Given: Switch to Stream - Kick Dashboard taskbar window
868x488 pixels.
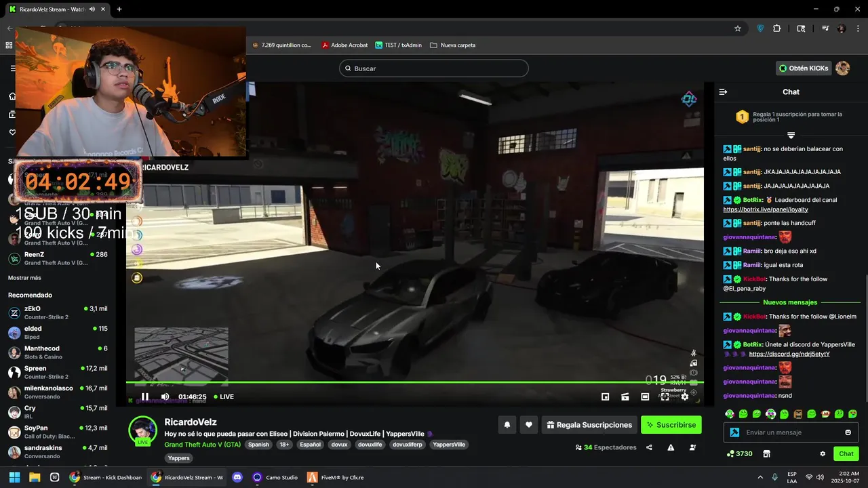Looking at the screenshot, I should point(106,477).
